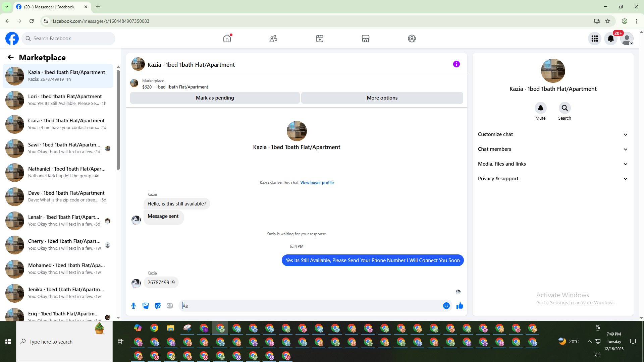Open the Kazia listing thumbnail in the side panel
The height and width of the screenshot is (362, 644).
[553, 71]
